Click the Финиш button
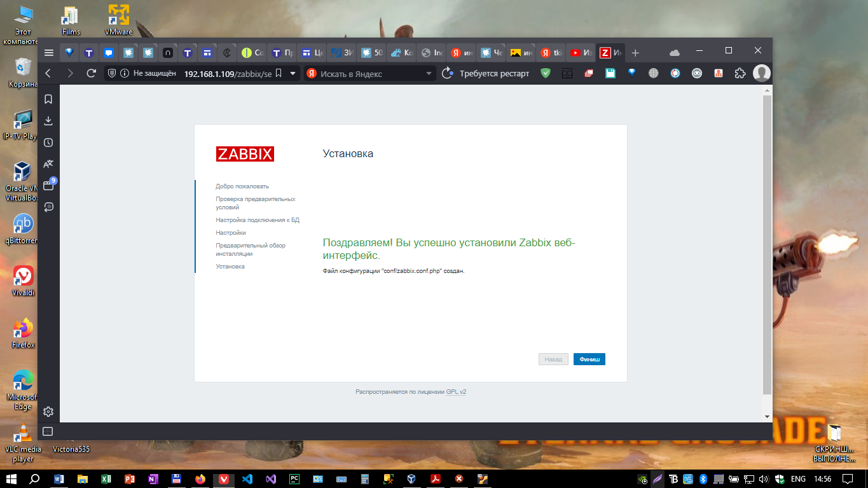This screenshot has height=488, width=868. (589, 359)
